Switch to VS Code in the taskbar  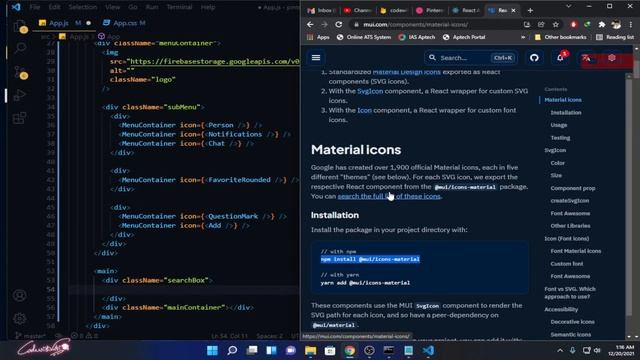pos(428,351)
